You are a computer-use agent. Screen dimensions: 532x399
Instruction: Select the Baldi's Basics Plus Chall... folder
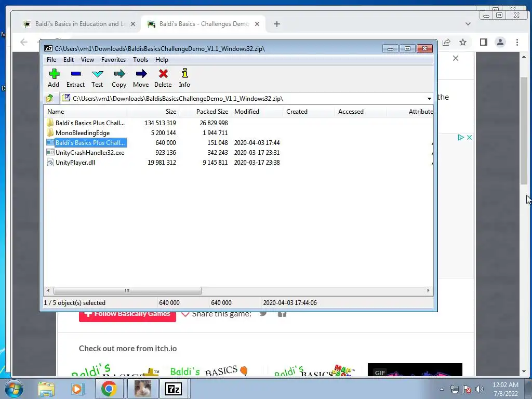pos(86,123)
